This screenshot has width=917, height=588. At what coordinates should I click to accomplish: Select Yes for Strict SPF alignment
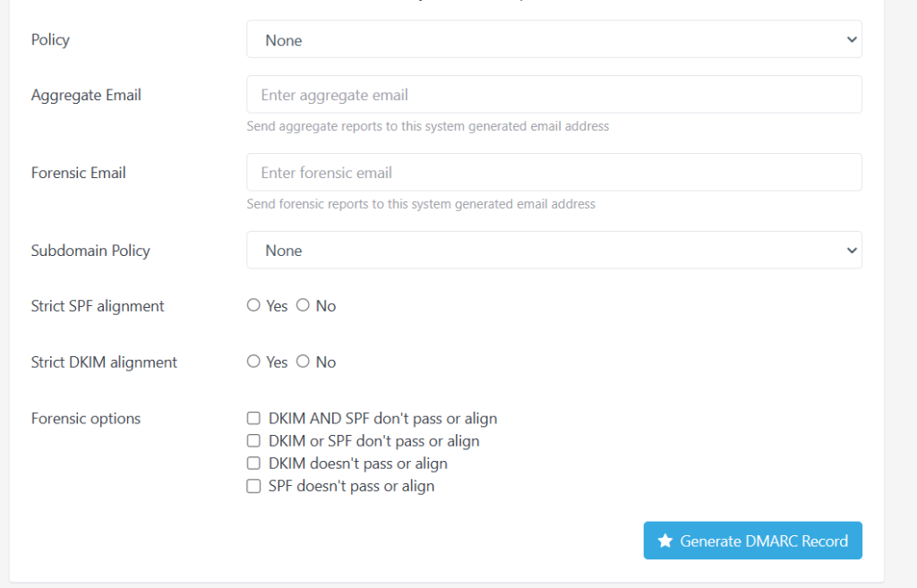[x=253, y=305]
